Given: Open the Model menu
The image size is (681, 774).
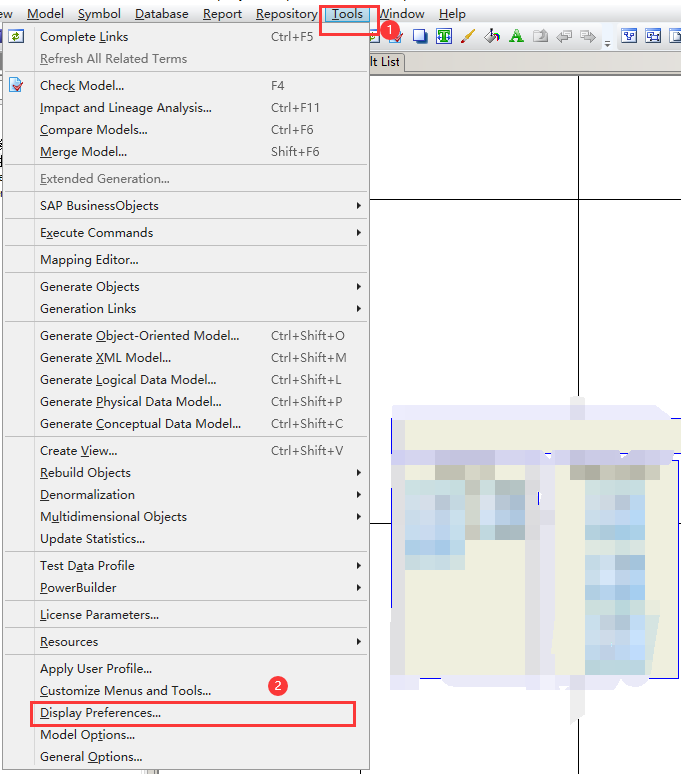Looking at the screenshot, I should pyautogui.click(x=45, y=14).
